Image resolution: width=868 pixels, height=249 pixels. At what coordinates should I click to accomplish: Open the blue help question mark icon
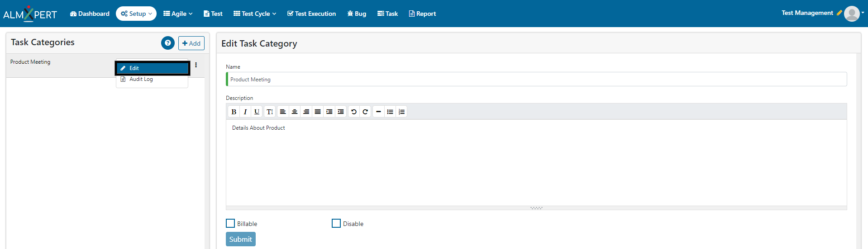click(x=167, y=43)
